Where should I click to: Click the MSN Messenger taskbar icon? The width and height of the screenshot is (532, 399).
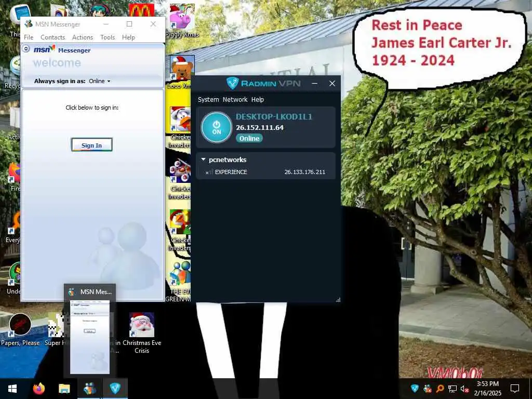[x=89, y=389]
